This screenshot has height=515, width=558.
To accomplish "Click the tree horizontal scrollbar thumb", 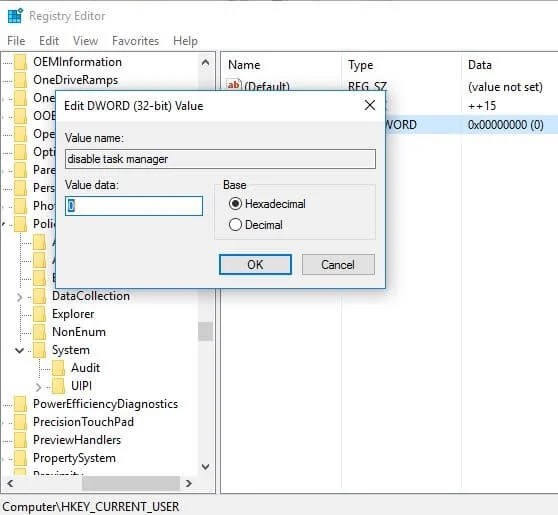I will 131,483.
